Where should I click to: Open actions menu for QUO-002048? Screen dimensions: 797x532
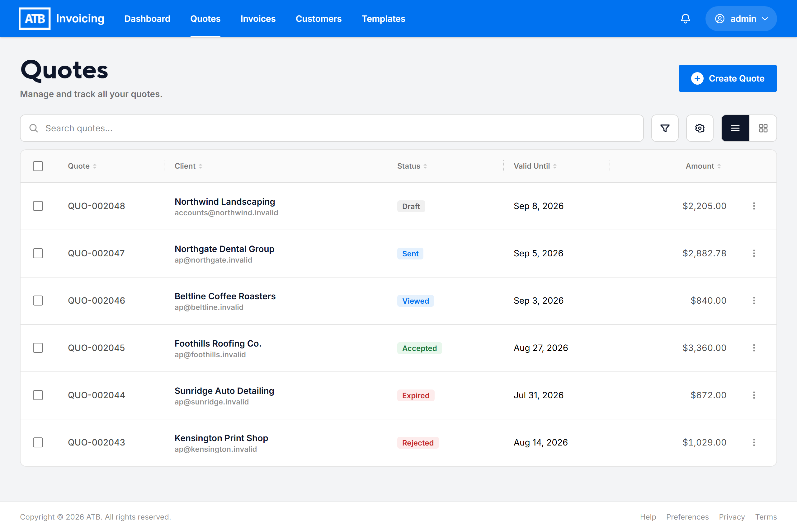click(754, 206)
